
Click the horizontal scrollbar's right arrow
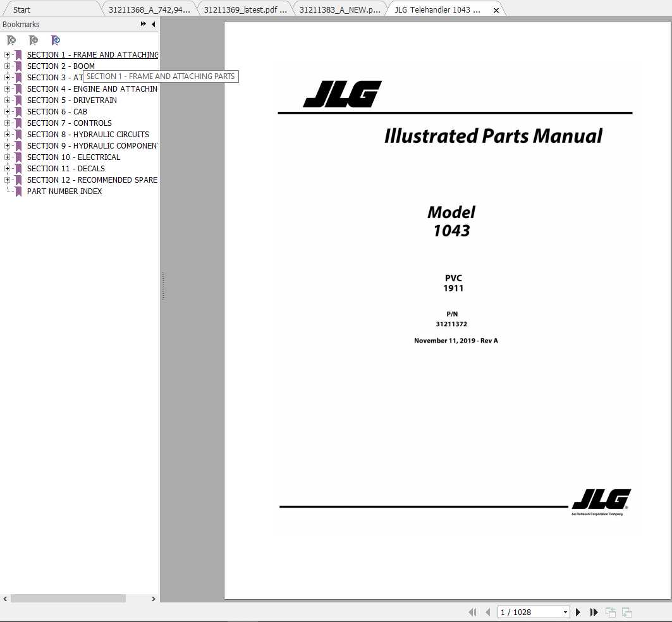[x=153, y=599]
